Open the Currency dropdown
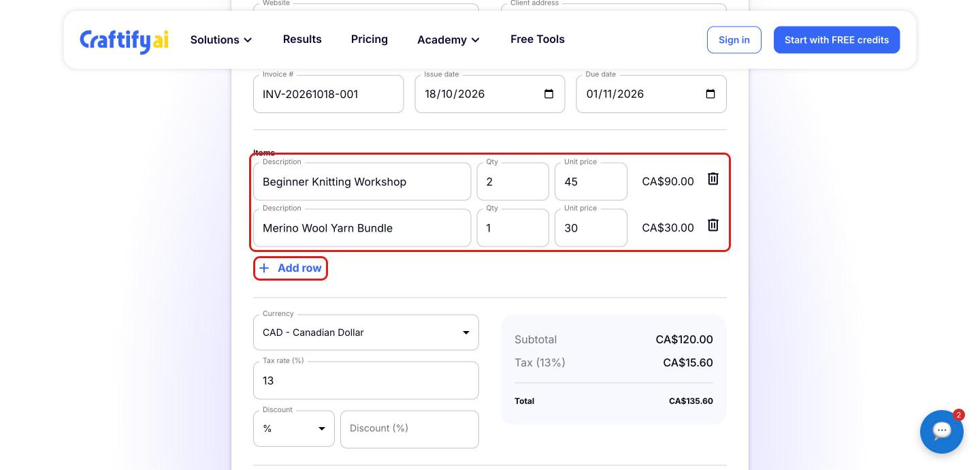 click(366, 332)
